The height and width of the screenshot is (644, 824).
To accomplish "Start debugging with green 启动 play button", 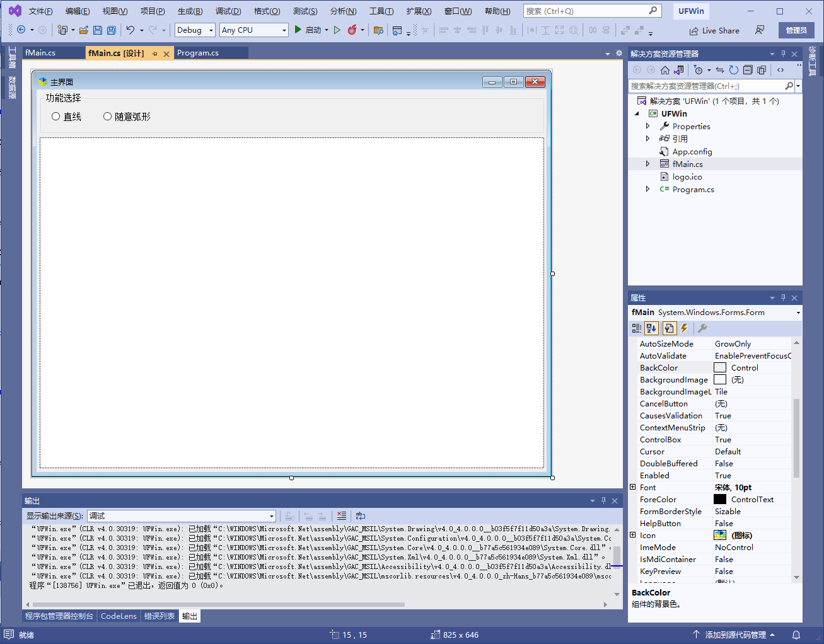I will [308, 30].
